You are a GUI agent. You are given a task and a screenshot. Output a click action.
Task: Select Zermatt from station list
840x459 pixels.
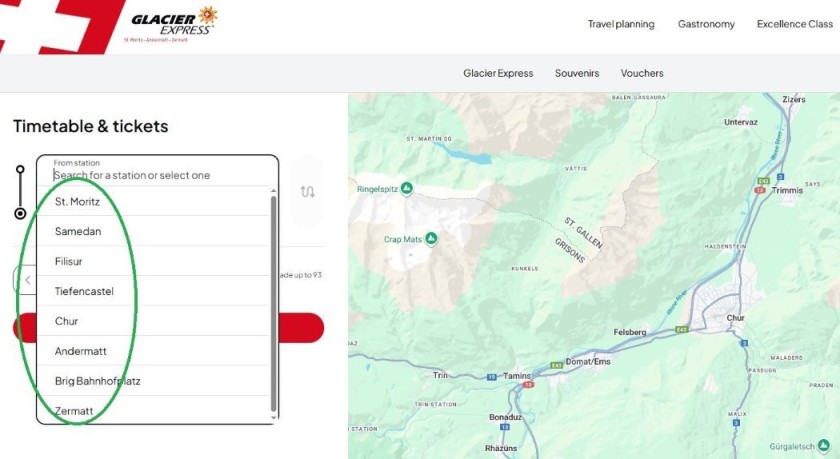tap(153, 411)
